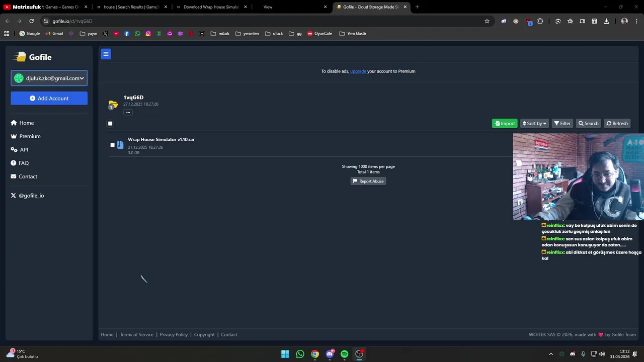Open the taskbar weather widget

tap(22, 354)
